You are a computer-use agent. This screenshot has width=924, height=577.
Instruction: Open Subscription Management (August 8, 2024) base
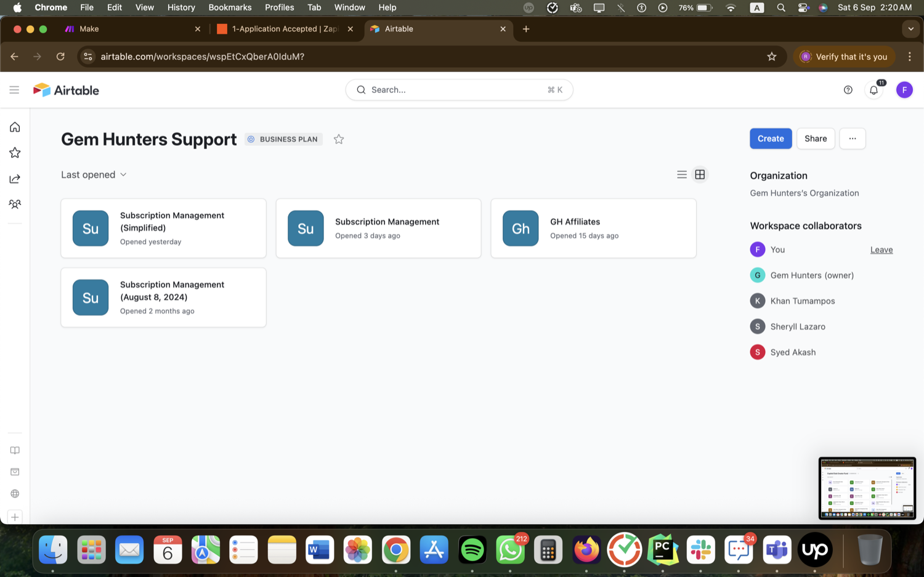coord(163,297)
